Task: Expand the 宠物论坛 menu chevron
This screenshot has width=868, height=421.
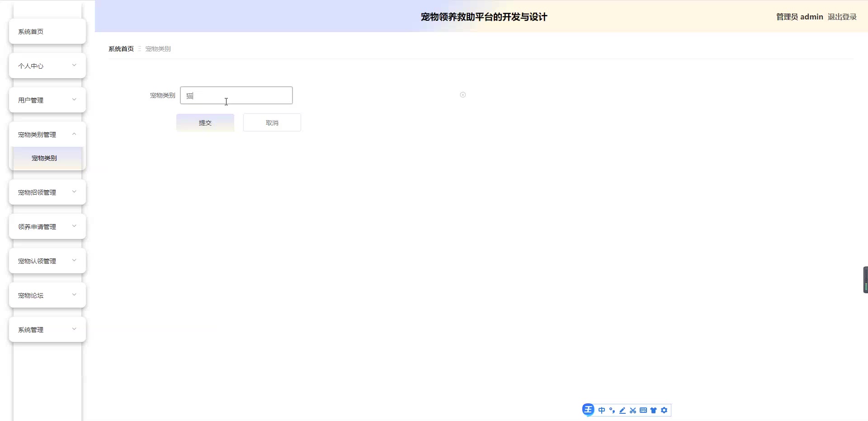Action: coord(74,295)
